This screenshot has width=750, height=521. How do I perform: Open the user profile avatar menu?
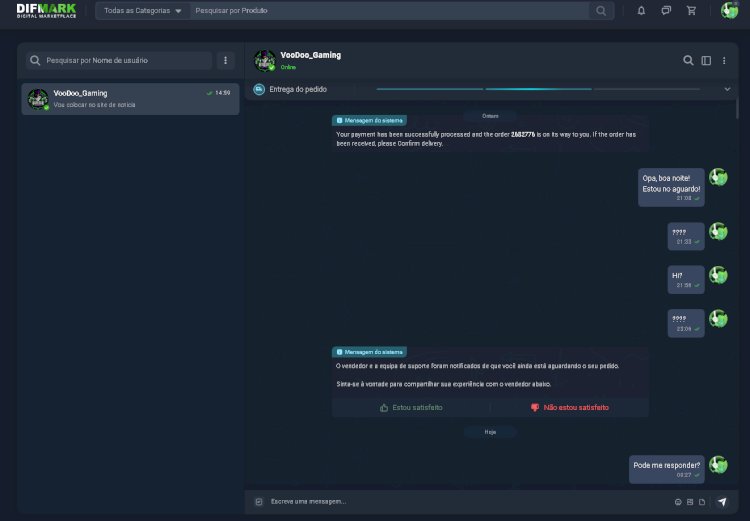point(729,11)
